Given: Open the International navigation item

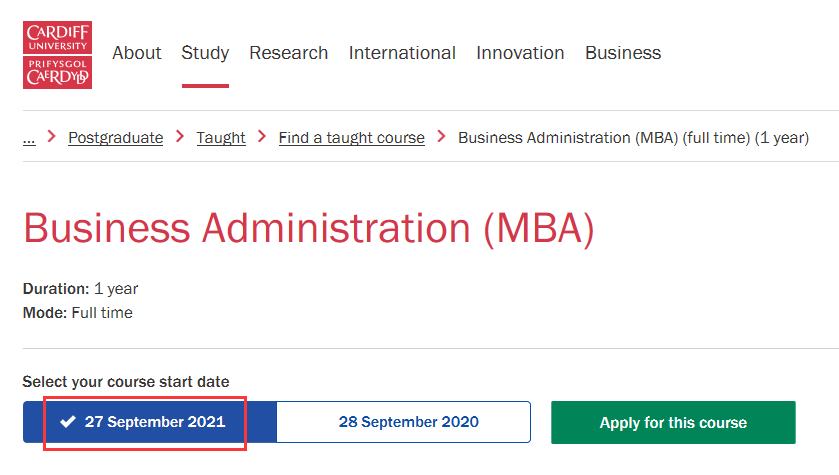Looking at the screenshot, I should [402, 53].
